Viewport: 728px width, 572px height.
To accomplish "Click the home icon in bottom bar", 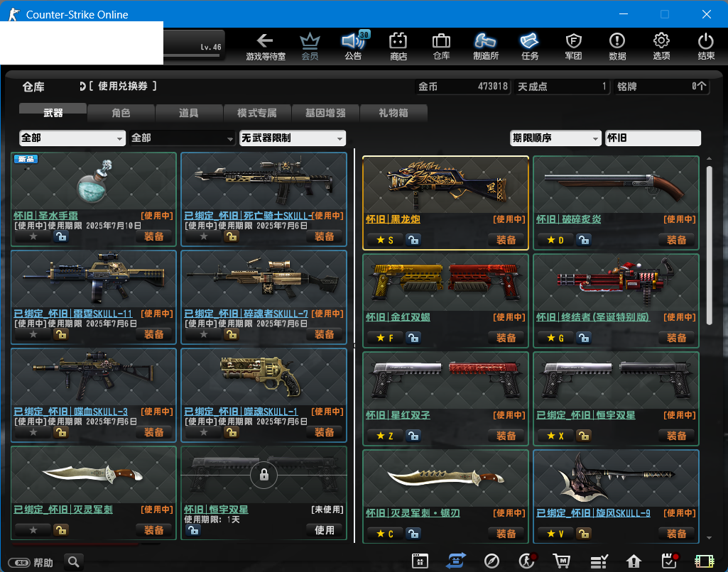I will pyautogui.click(x=634, y=561).
